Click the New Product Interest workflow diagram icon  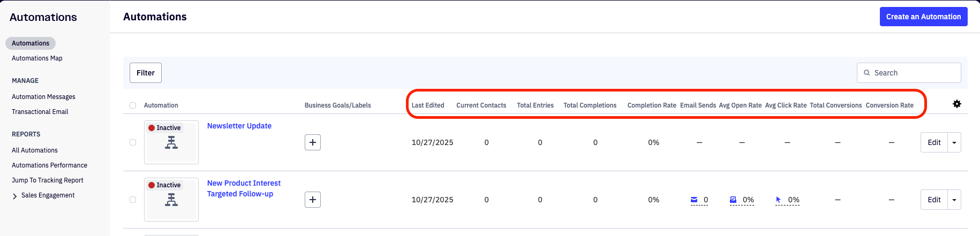click(171, 200)
